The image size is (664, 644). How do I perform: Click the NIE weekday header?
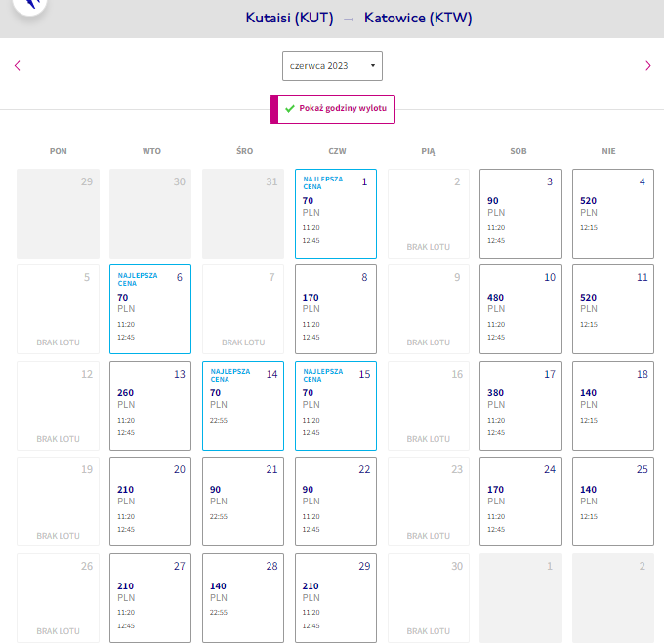609,151
